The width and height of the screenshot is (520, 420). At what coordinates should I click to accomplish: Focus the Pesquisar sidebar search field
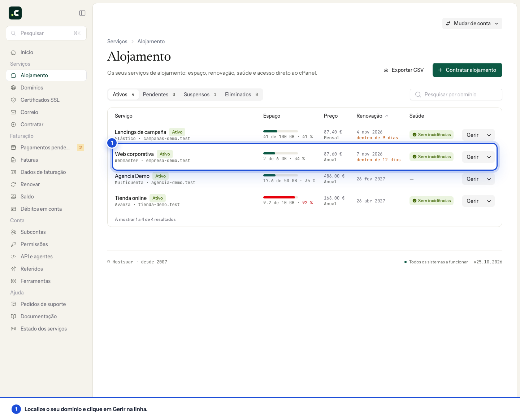[x=46, y=33]
